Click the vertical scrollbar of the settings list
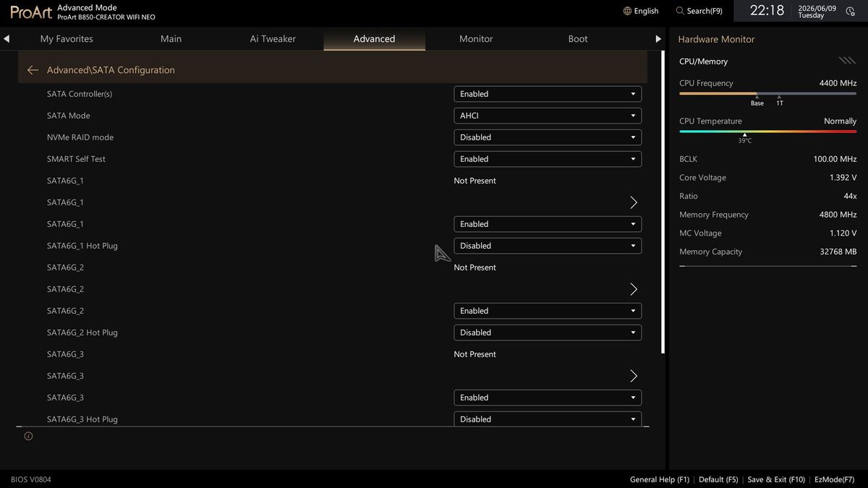The image size is (868, 488). click(x=663, y=202)
